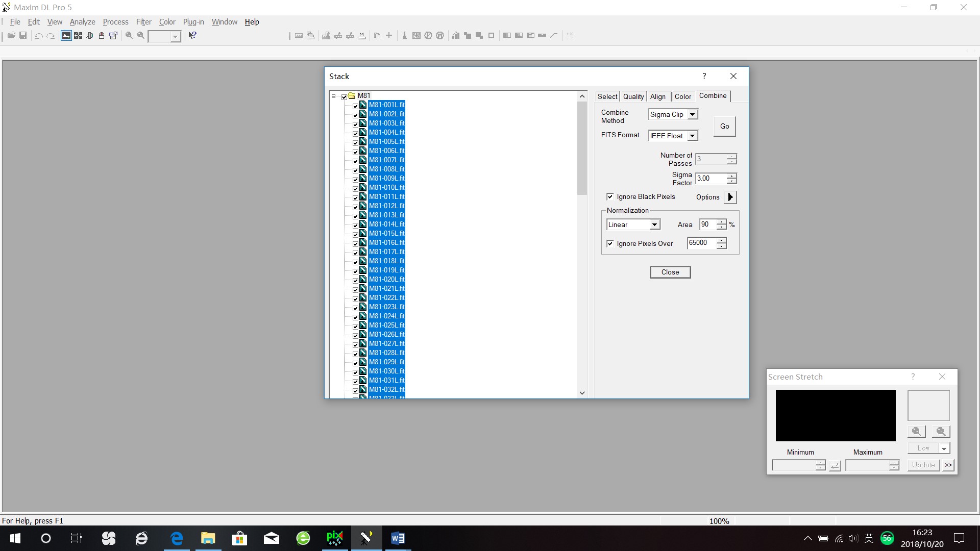This screenshot has height=551, width=980.
Task: Click the Close button
Action: 670,271
